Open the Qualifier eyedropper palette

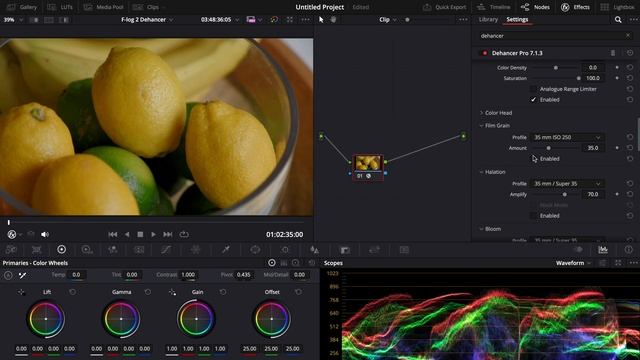pyautogui.click(x=226, y=249)
